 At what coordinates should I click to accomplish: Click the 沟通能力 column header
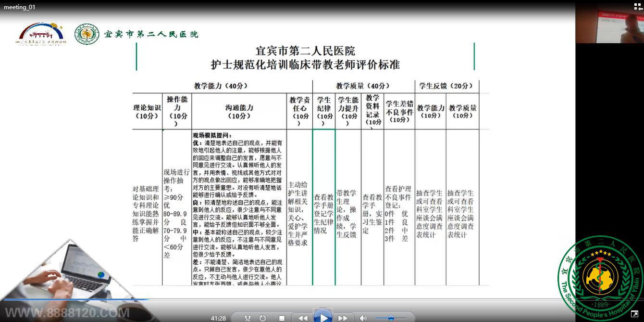pyautogui.click(x=239, y=111)
